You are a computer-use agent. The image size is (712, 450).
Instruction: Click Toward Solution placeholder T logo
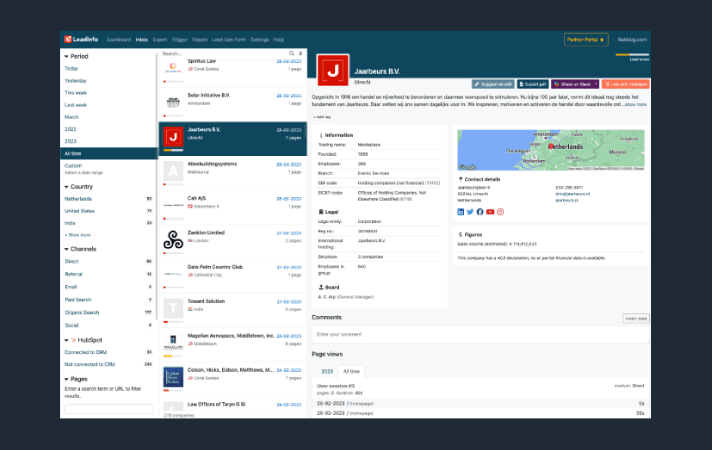click(173, 309)
